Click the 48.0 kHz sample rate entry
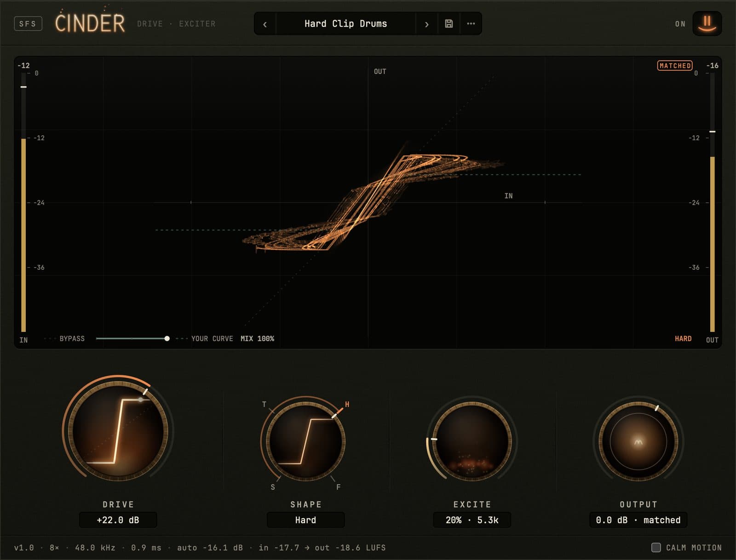Viewport: 736px width, 560px height. point(95,548)
